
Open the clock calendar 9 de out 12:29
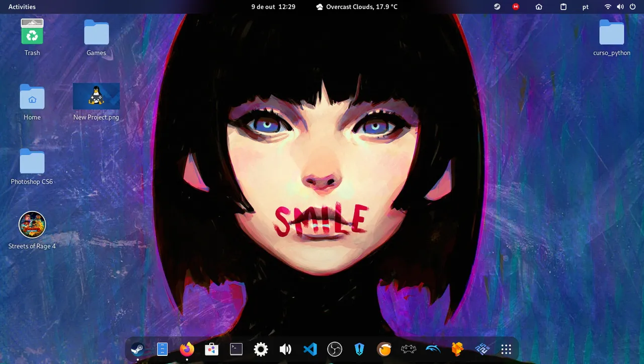click(273, 7)
